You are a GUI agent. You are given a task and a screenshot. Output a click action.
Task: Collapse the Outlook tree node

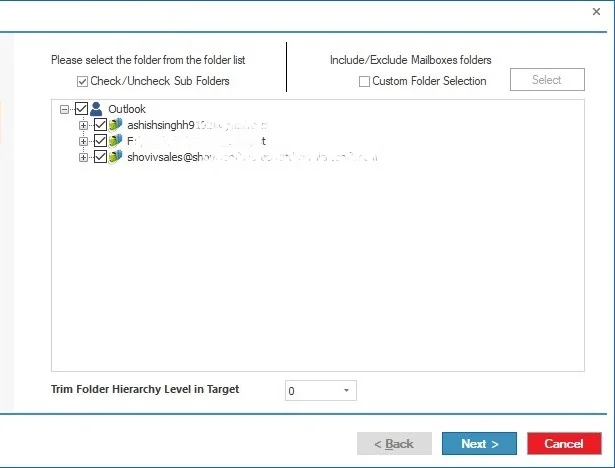coord(64,109)
